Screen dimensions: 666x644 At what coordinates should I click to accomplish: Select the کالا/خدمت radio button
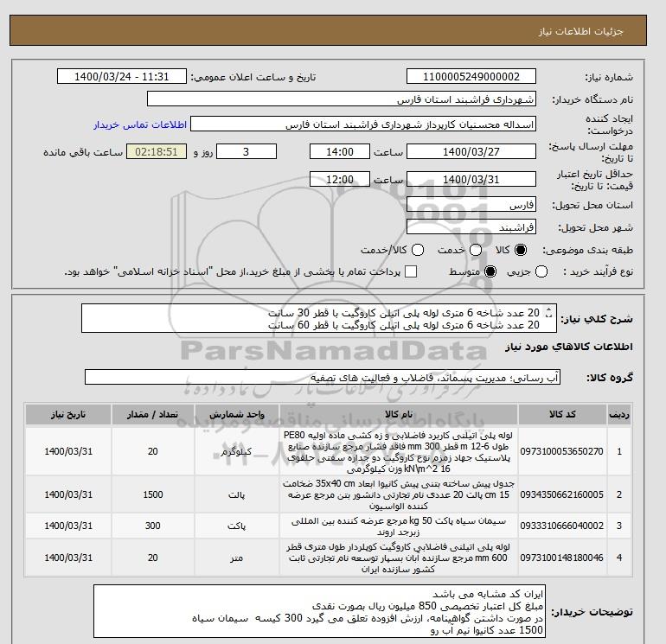point(418,250)
